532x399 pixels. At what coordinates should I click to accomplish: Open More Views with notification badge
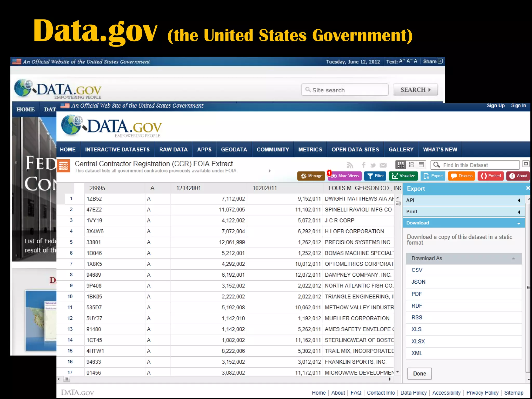(344, 176)
